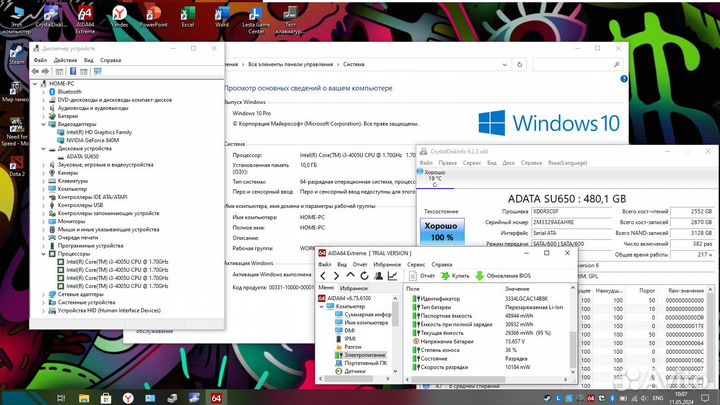Click Device Manager help question-mark icon

[x=73, y=71]
